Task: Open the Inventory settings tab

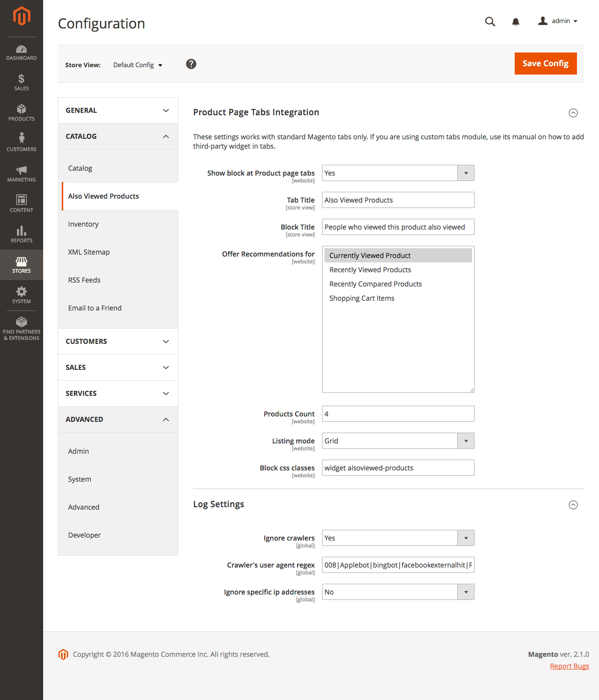Action: 118,224
